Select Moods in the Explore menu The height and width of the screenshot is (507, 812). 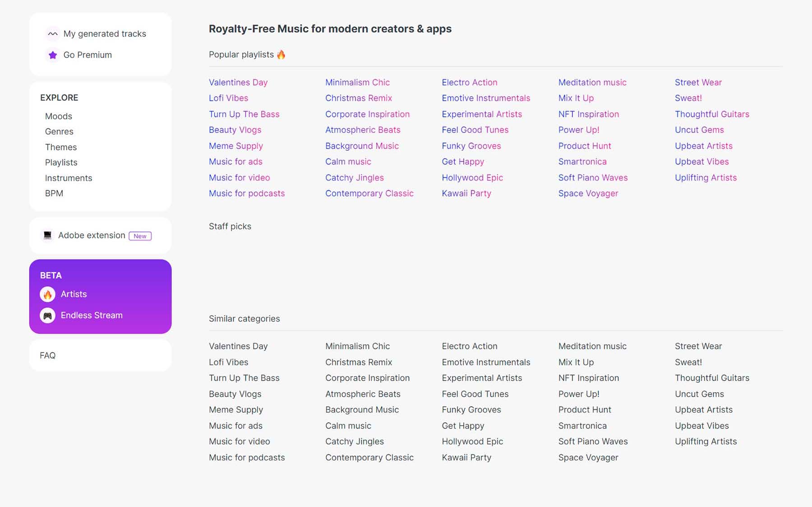tap(58, 116)
